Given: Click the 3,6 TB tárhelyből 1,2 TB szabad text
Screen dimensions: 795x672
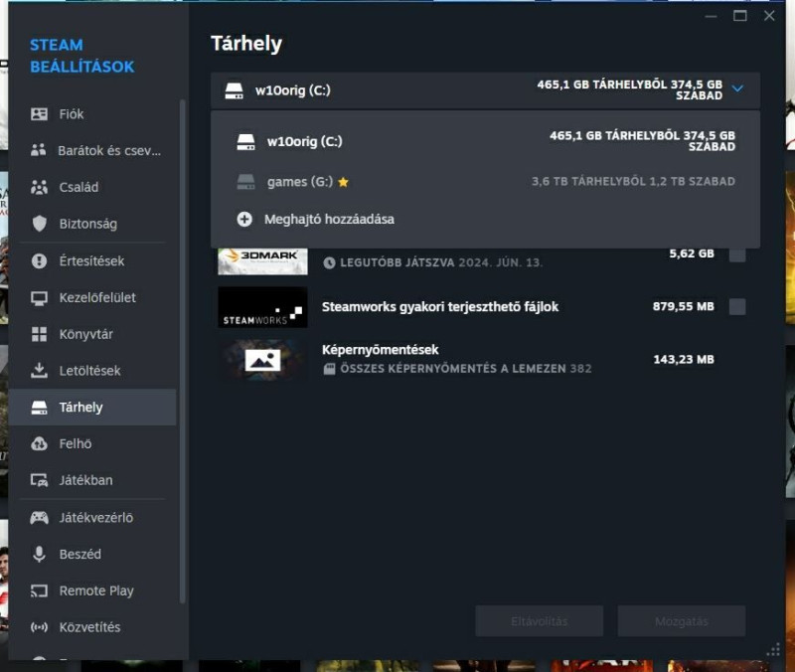Looking at the screenshot, I should (633, 182).
